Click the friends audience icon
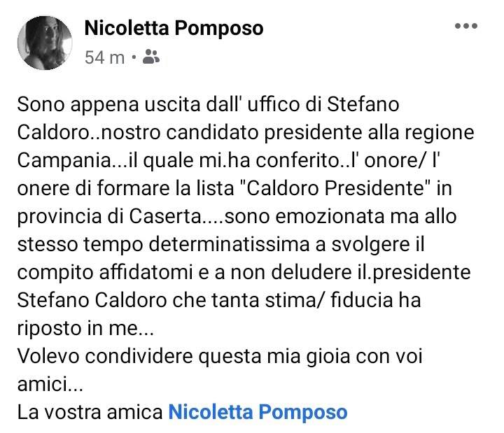504x433 pixels. 150,57
